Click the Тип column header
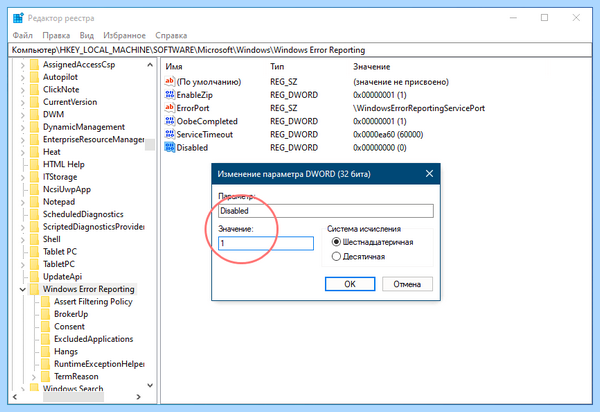 (x=277, y=67)
